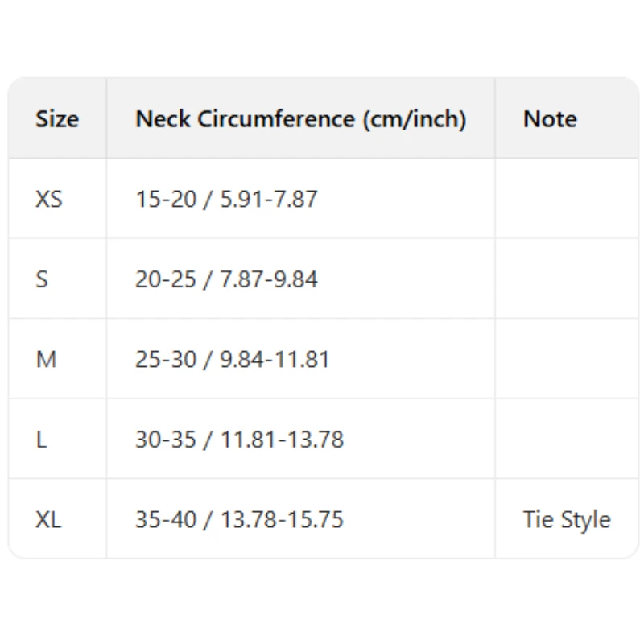Select the empty Note cell for L
Screen dimensions: 644x644
[566, 440]
